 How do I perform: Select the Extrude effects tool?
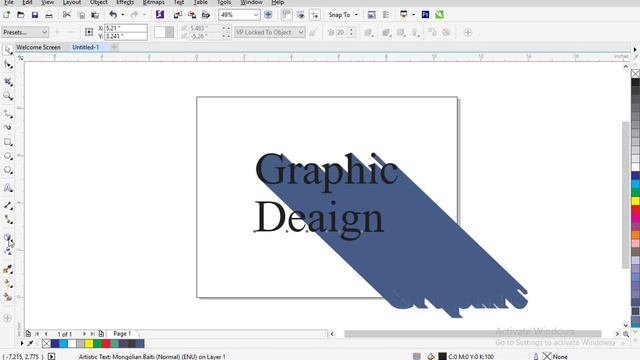click(x=7, y=237)
